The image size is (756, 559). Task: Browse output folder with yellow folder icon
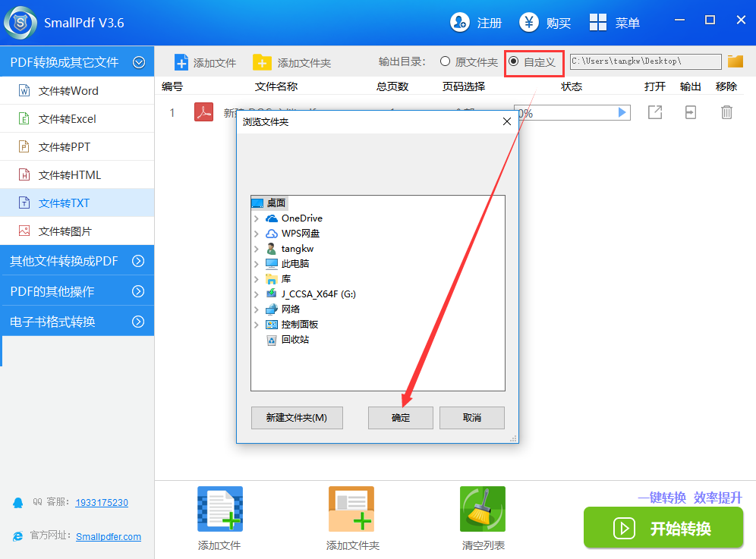[736, 61]
